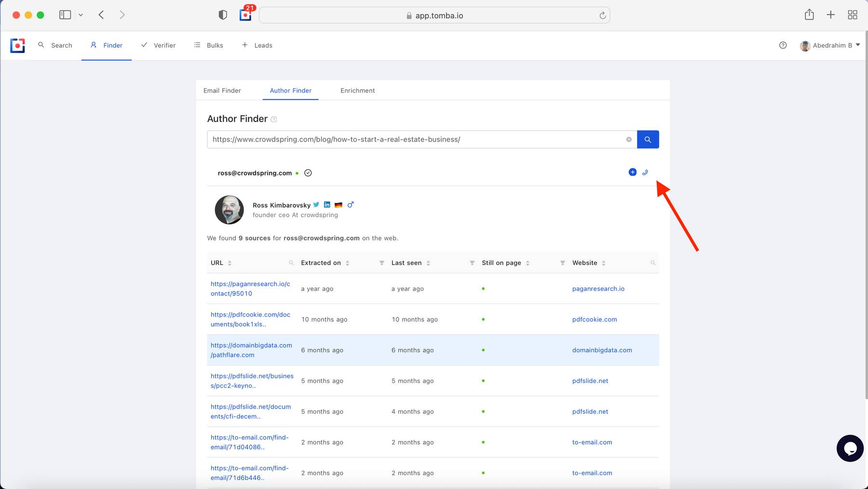Switch to the Author Finder tab
868x489 pixels.
pos(290,91)
